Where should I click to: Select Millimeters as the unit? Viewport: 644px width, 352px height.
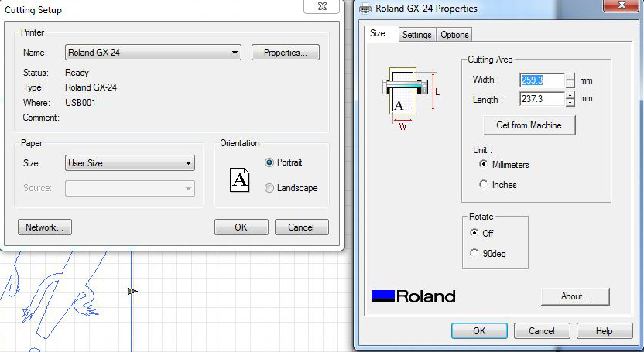coord(505,165)
